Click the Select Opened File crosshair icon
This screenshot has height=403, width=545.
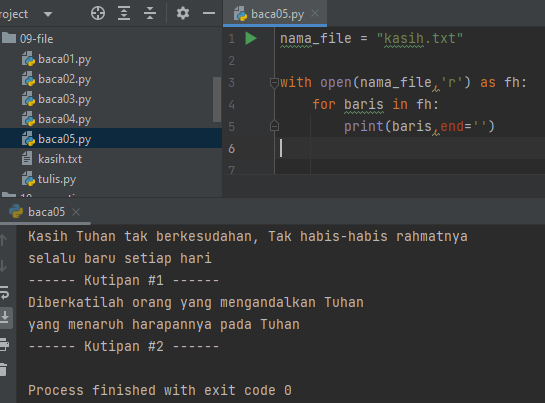click(x=98, y=14)
